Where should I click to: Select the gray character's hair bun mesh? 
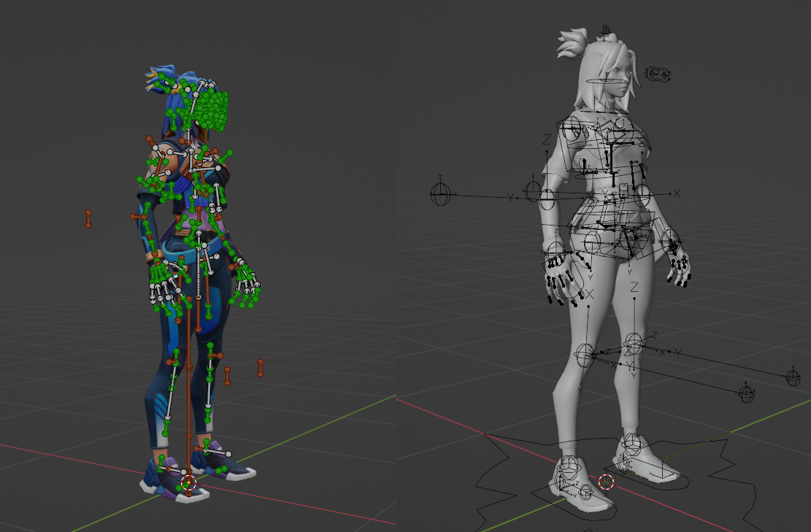[573, 43]
